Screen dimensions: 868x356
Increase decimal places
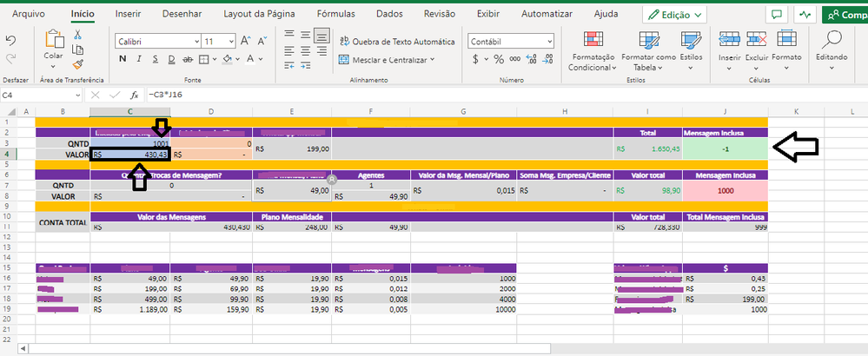[x=532, y=58]
